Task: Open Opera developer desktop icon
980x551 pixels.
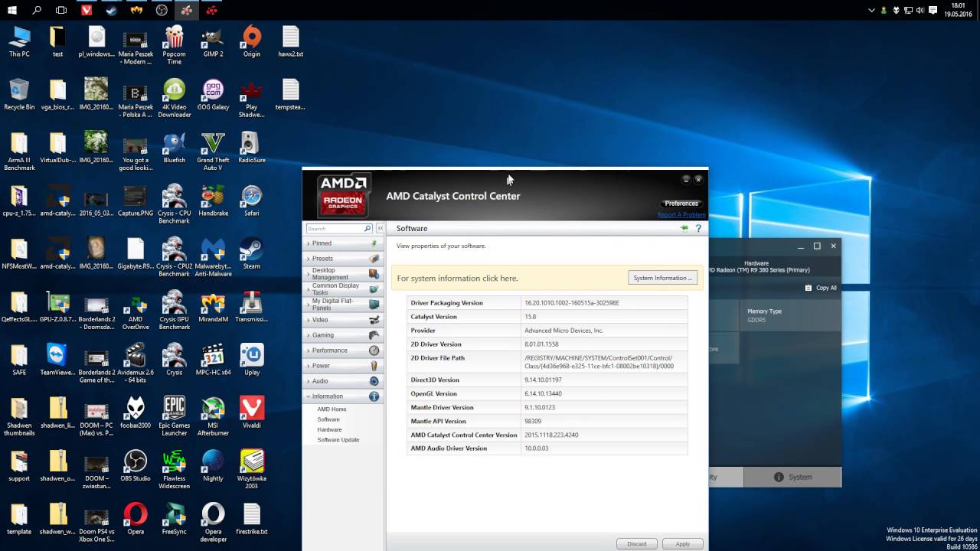Action: pyautogui.click(x=213, y=523)
